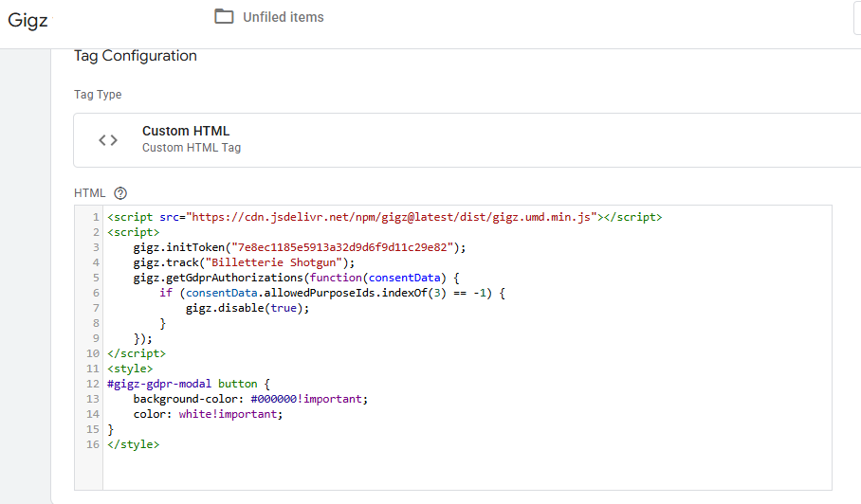
Task: Click line with consentData.allowedPurposeIds.indexOf(3)
Action: [332, 293]
